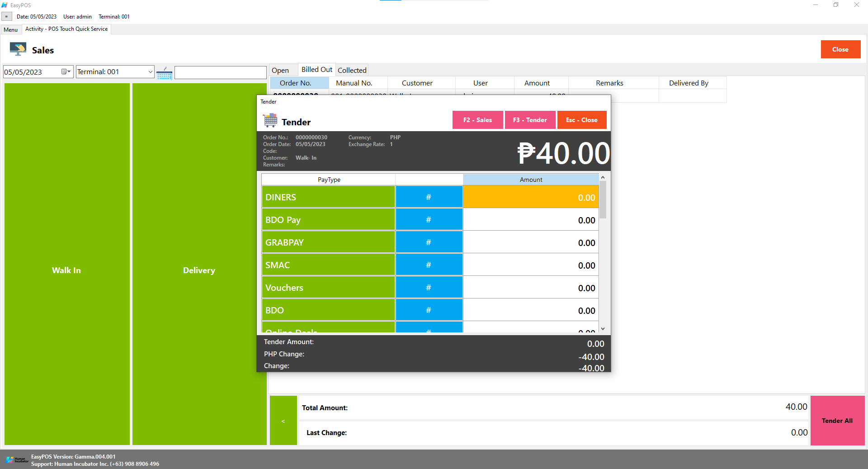
Task: Switch to the Collected tab
Action: [x=352, y=70]
